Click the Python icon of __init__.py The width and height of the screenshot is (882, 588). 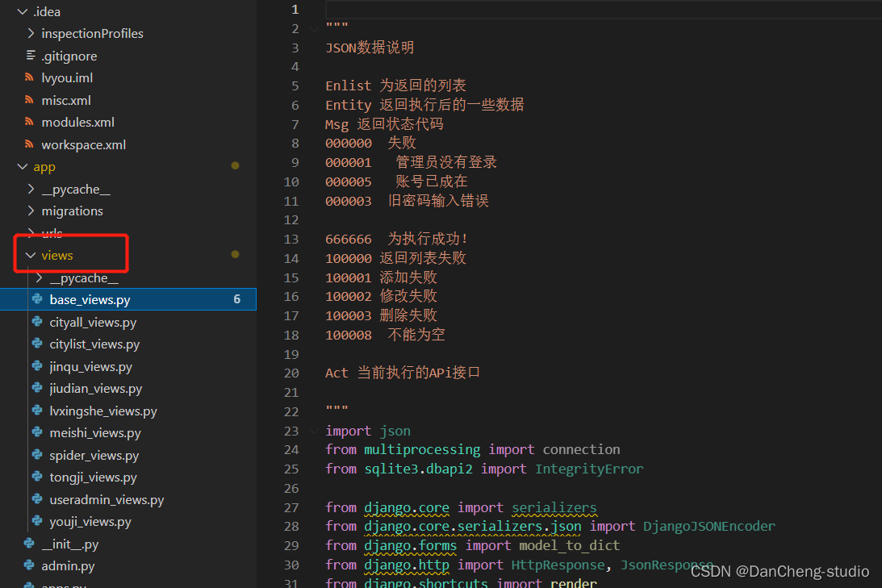(29, 544)
